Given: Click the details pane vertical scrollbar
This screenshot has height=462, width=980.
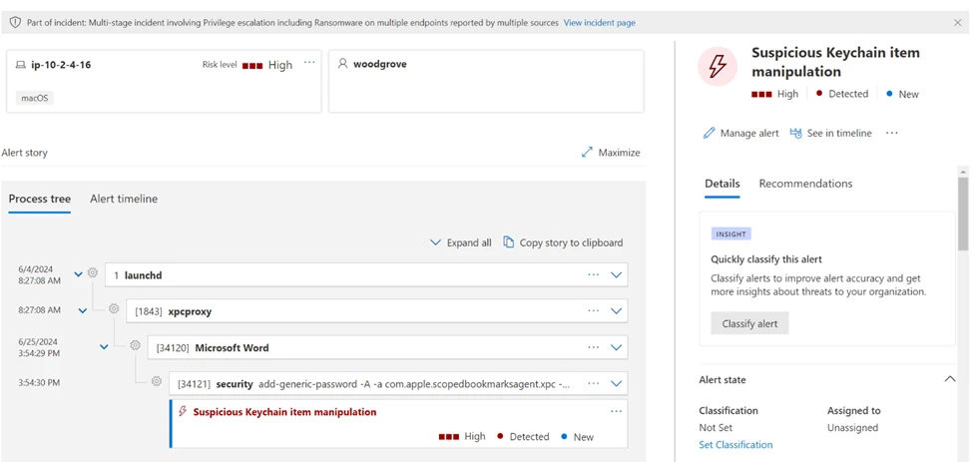Looking at the screenshot, I should click(963, 215).
